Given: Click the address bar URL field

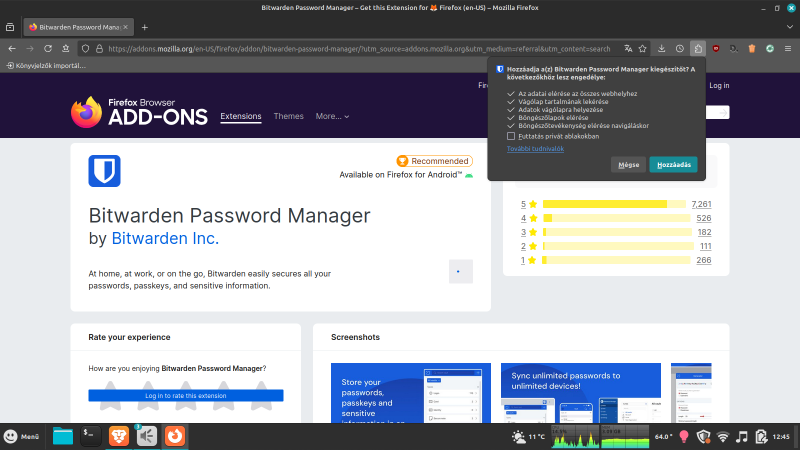Looking at the screenshot, I should point(359,48).
